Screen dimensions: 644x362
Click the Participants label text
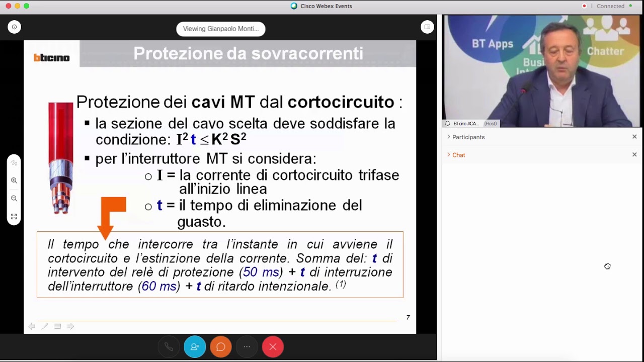[468, 137]
